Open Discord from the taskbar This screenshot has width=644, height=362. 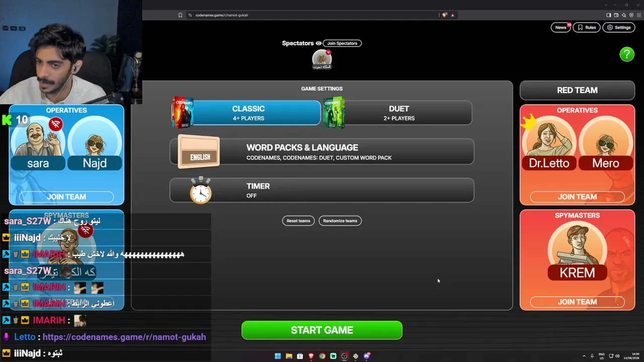pos(367,356)
